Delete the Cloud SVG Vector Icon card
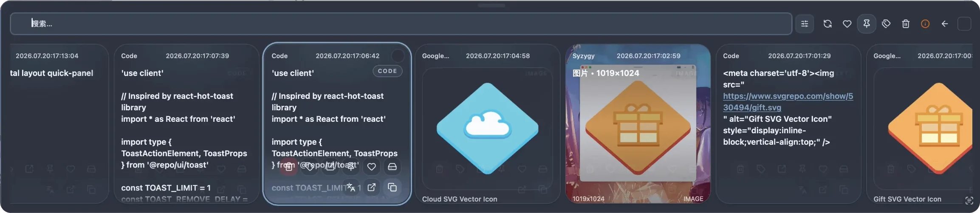 pos(439,169)
